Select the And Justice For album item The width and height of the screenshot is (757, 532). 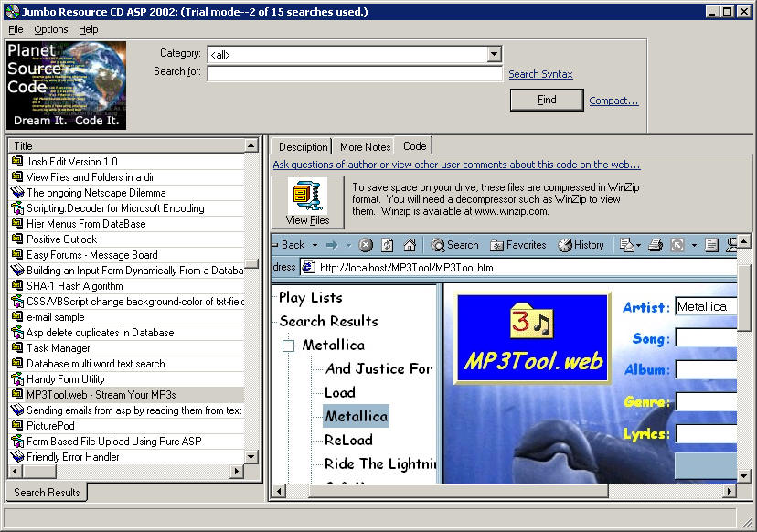379,368
